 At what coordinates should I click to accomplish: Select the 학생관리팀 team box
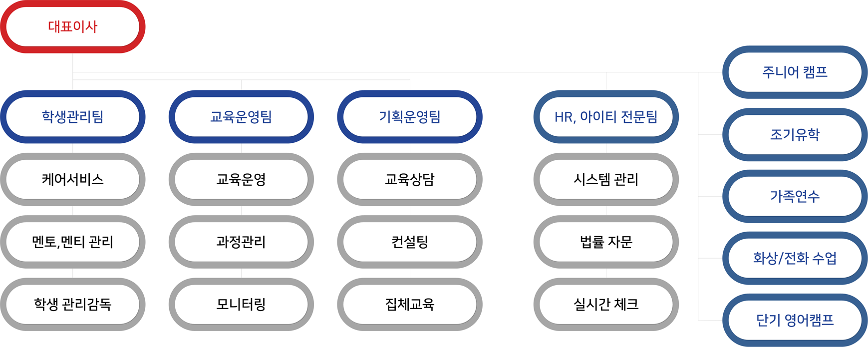pos(73,117)
